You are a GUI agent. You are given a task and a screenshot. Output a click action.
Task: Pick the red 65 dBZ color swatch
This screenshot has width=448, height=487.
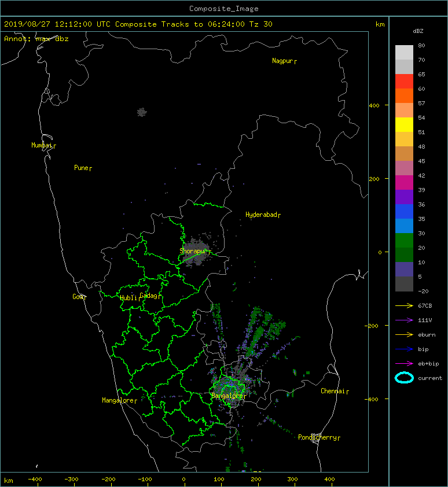[404, 81]
